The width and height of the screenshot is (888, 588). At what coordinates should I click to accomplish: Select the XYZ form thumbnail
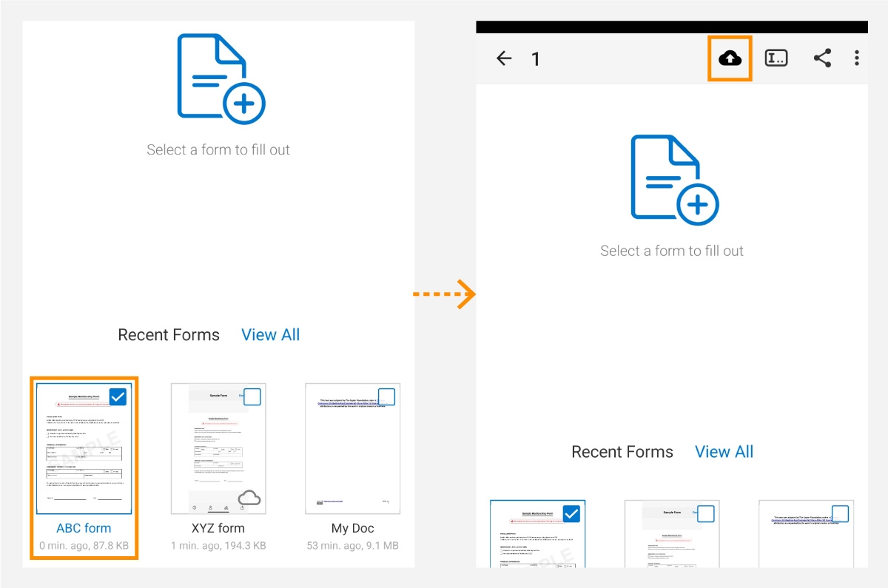pos(218,447)
